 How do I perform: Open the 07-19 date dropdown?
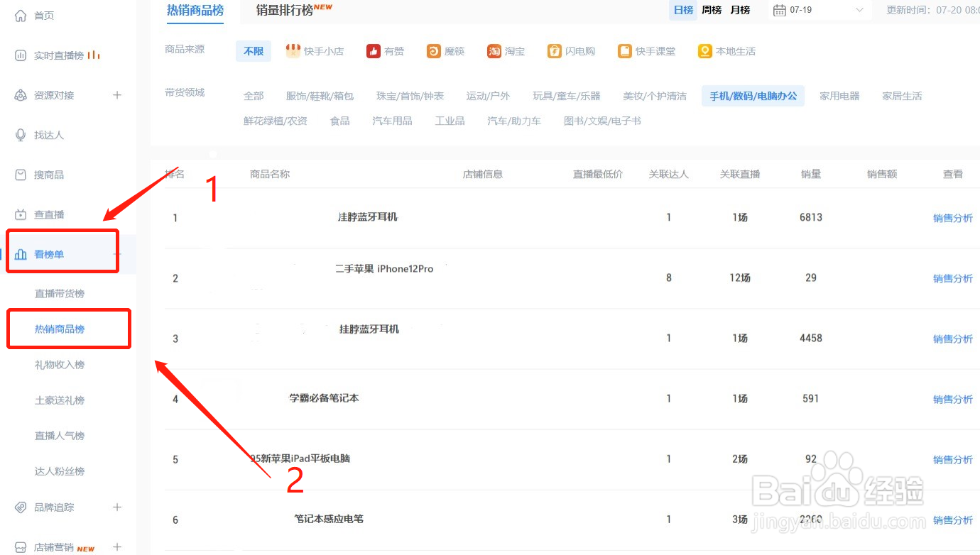(817, 10)
